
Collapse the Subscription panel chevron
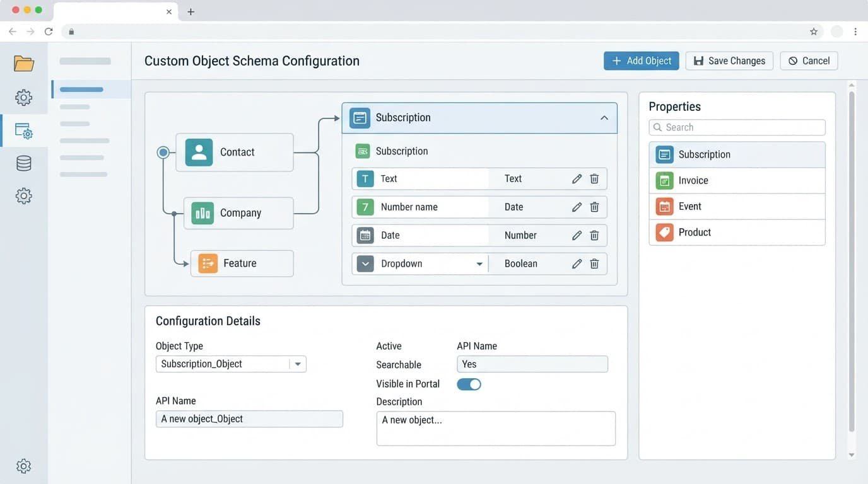604,118
